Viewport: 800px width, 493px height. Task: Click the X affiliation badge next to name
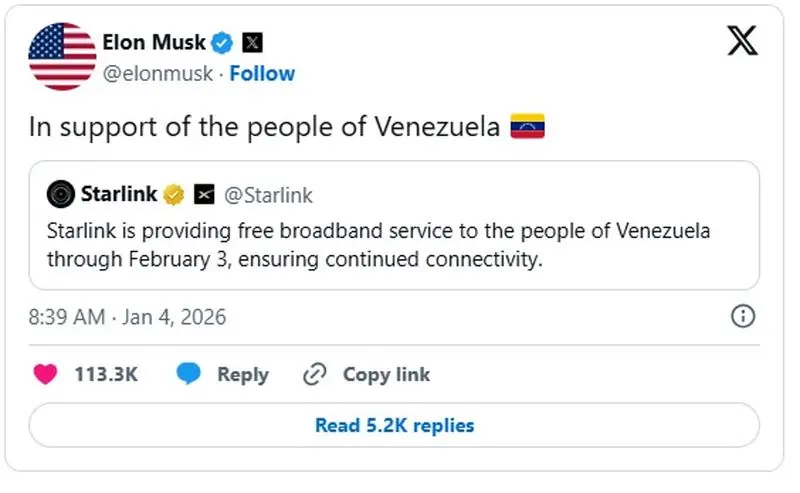point(253,43)
